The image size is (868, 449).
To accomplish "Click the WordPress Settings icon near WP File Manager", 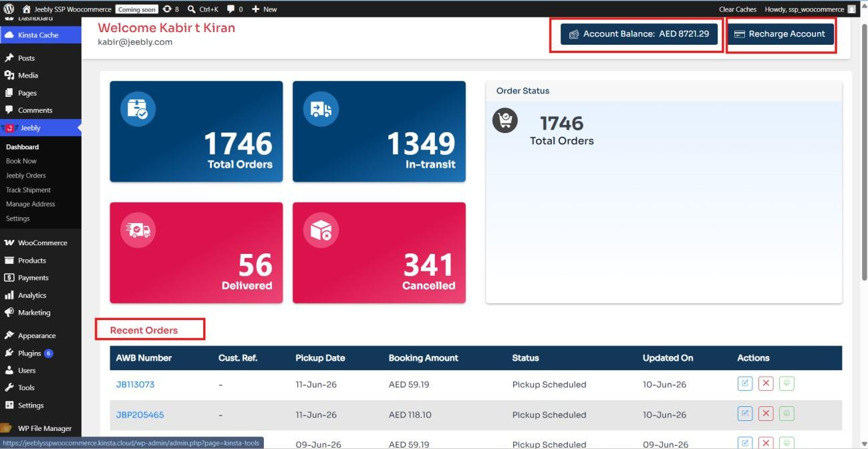I will pyautogui.click(x=9, y=405).
